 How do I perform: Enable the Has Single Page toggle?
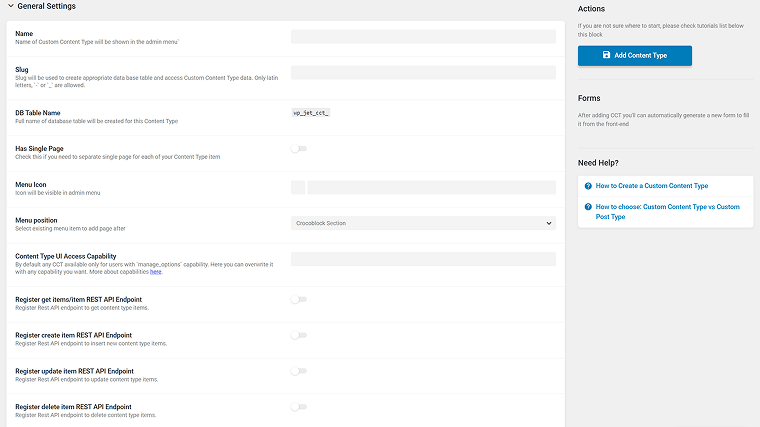coord(299,149)
